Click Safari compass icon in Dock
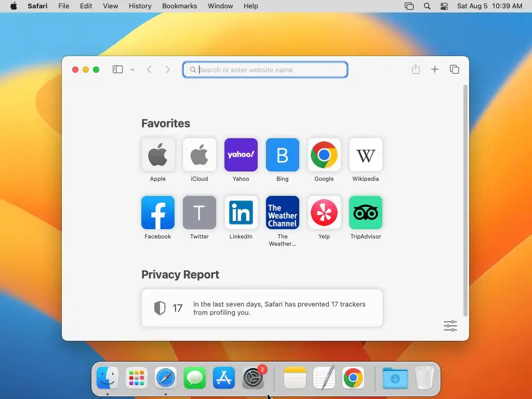Screen dimensions: 532x399 [x=166, y=378]
